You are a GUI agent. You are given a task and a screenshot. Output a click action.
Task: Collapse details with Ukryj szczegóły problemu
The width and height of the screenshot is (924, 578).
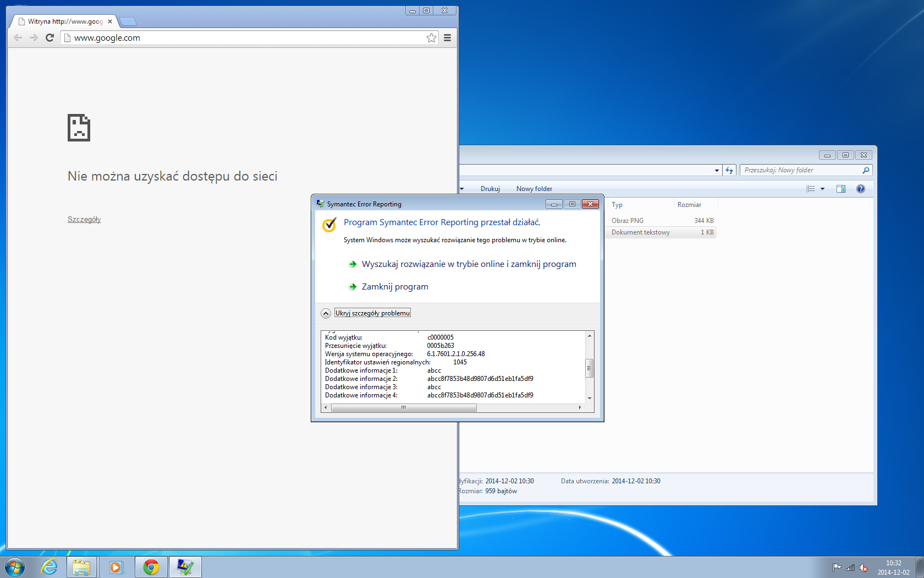[x=373, y=313]
